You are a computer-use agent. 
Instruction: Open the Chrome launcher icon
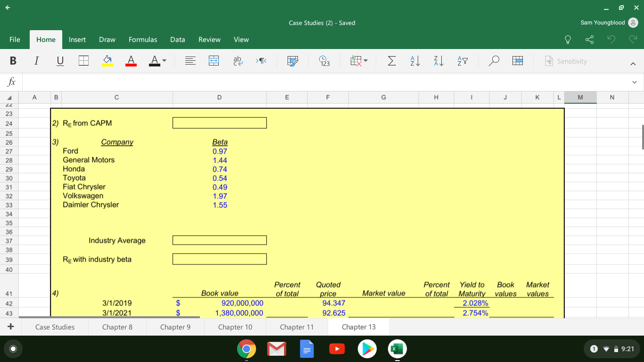click(247, 349)
